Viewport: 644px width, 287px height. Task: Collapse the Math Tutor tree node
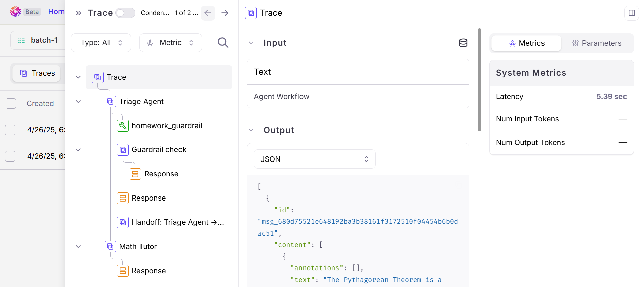[78, 247]
